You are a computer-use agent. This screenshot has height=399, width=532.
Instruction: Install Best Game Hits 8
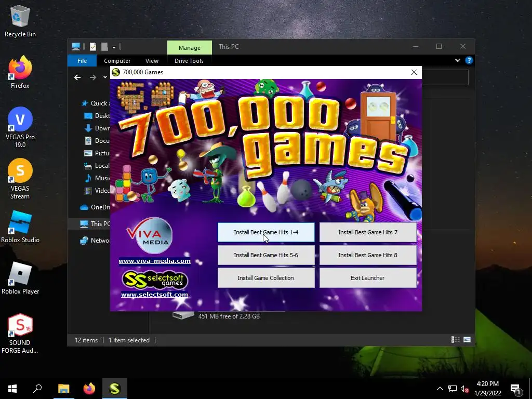(368, 255)
